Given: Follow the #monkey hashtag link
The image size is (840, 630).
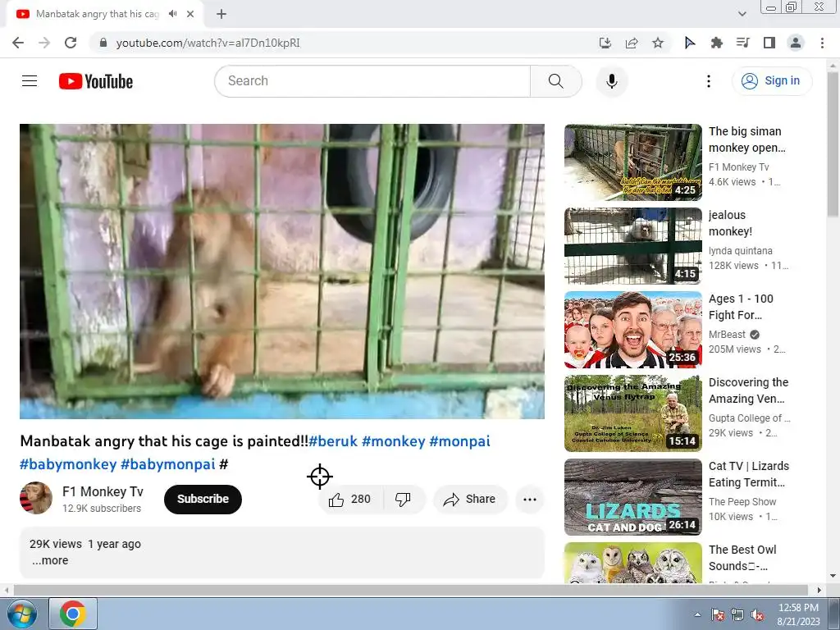Looking at the screenshot, I should [x=393, y=441].
